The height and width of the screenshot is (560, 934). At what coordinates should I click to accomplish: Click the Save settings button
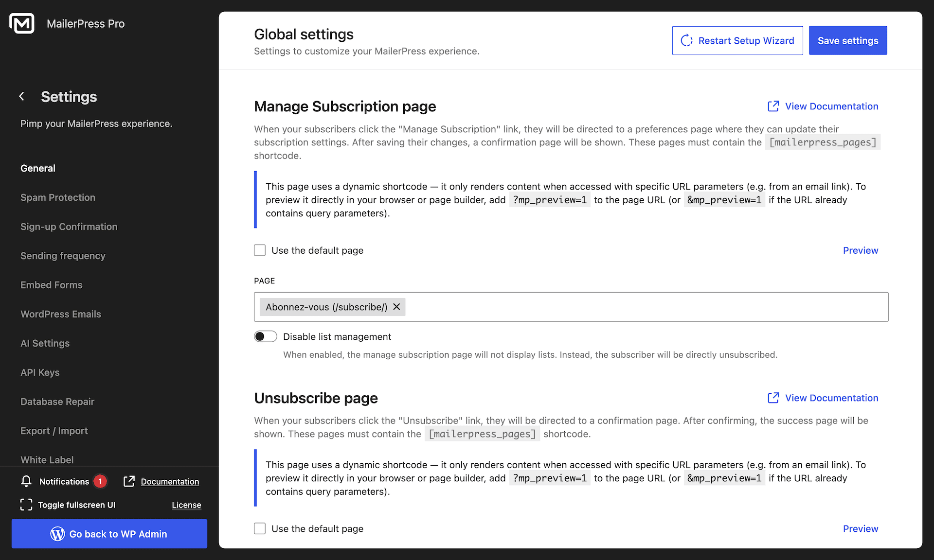pos(848,40)
